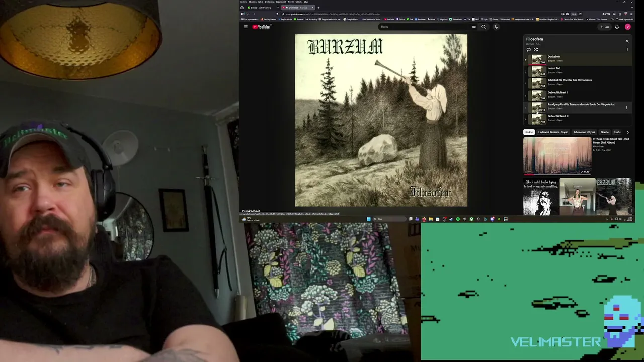Focus the YouTube search field
This screenshot has height=362, width=644.
point(428,27)
